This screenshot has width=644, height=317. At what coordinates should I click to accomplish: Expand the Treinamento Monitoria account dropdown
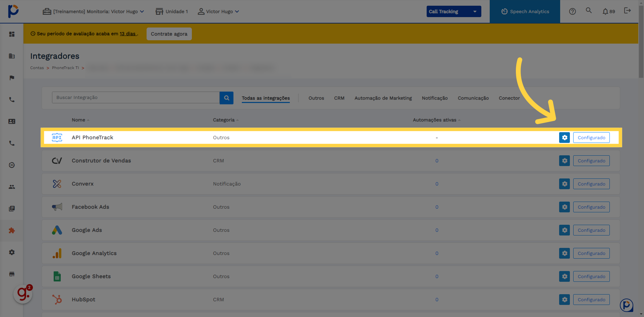point(94,11)
